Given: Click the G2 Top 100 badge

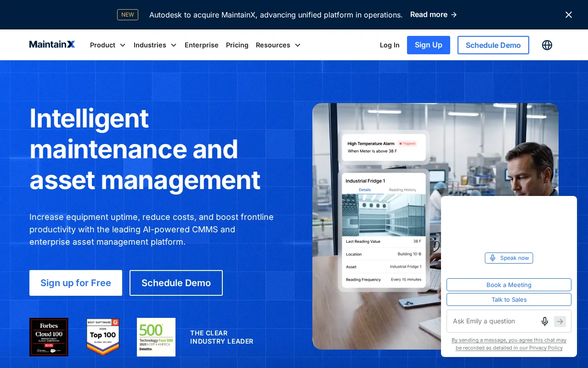Looking at the screenshot, I should tap(103, 337).
